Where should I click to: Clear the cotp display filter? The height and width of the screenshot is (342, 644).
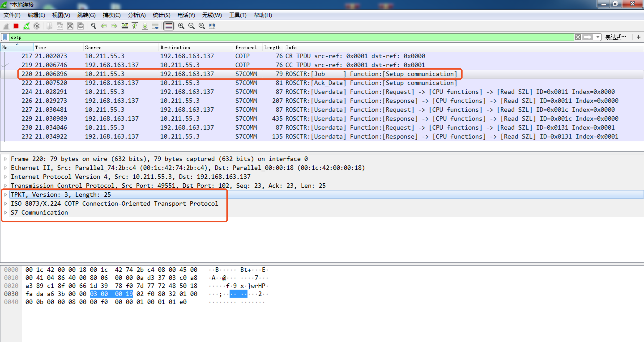(x=578, y=37)
